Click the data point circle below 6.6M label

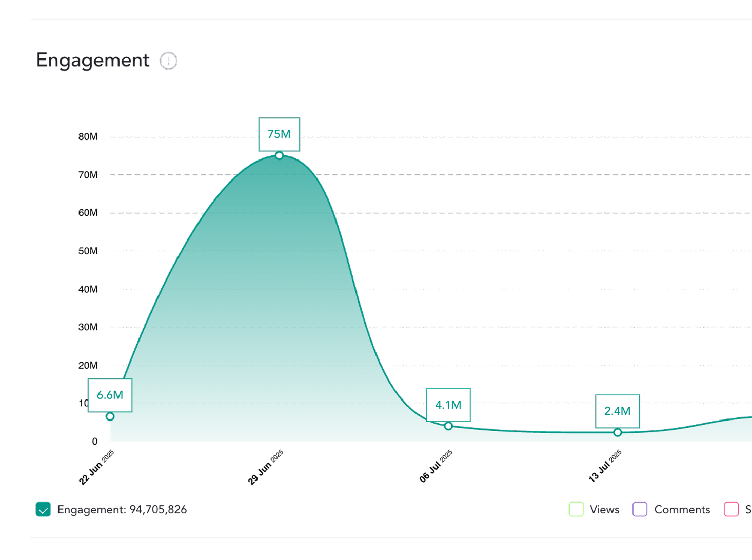(110, 416)
